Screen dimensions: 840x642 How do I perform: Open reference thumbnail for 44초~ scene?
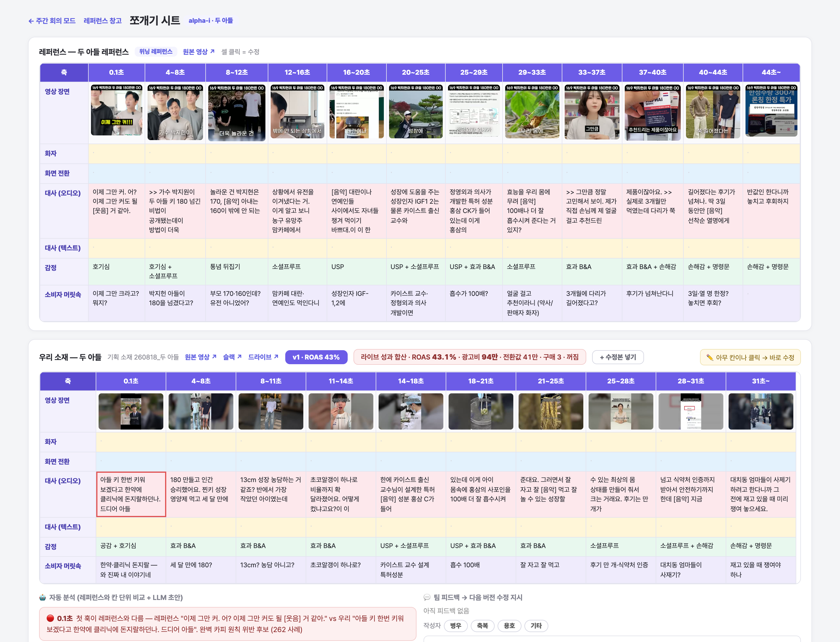[x=771, y=111]
